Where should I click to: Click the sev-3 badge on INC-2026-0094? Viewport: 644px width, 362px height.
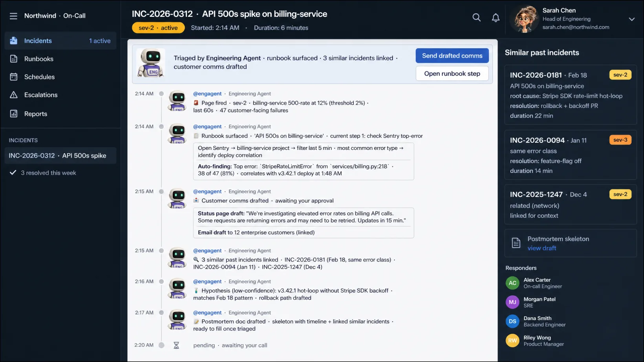(x=620, y=140)
